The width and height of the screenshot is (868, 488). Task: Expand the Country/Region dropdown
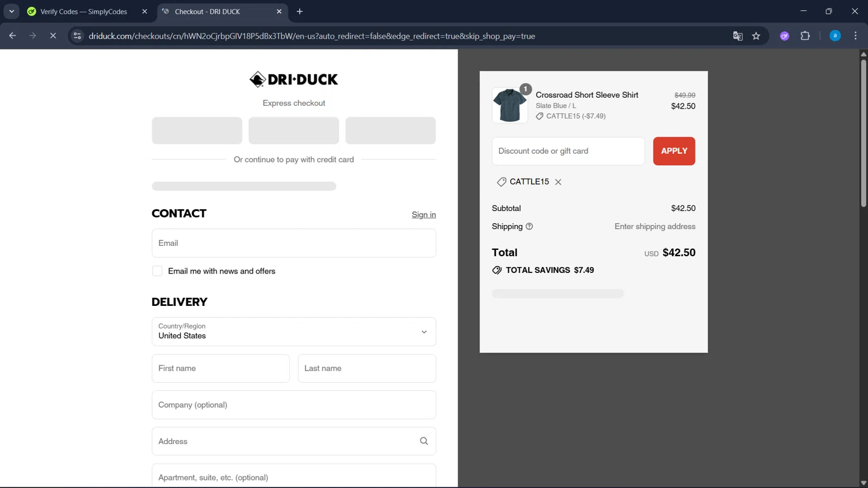pos(294,332)
